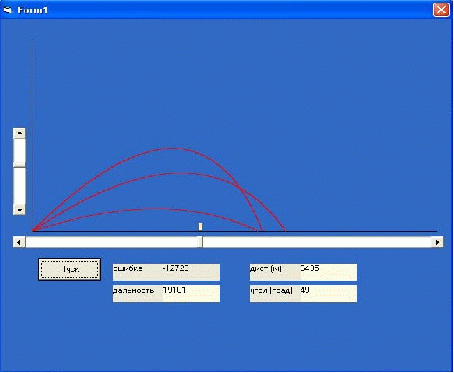
Task: Click the дист (м) value field
Action: (328, 272)
